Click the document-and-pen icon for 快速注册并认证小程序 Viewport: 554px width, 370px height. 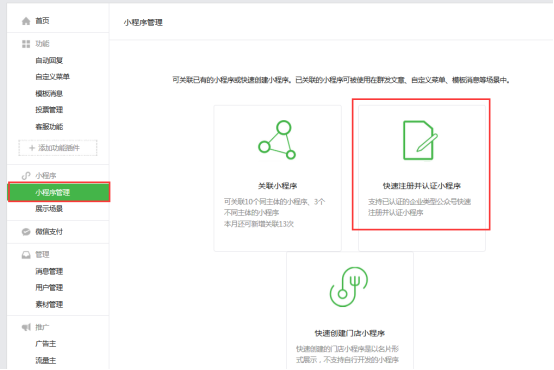point(420,140)
